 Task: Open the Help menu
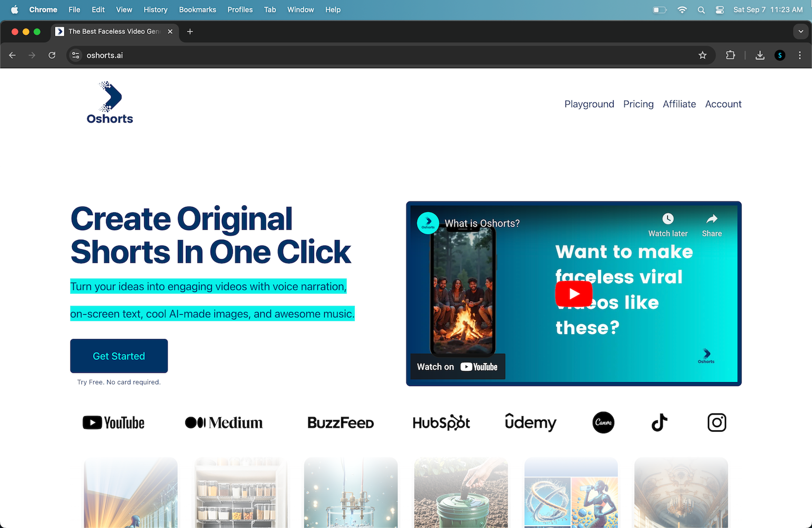[x=333, y=10]
